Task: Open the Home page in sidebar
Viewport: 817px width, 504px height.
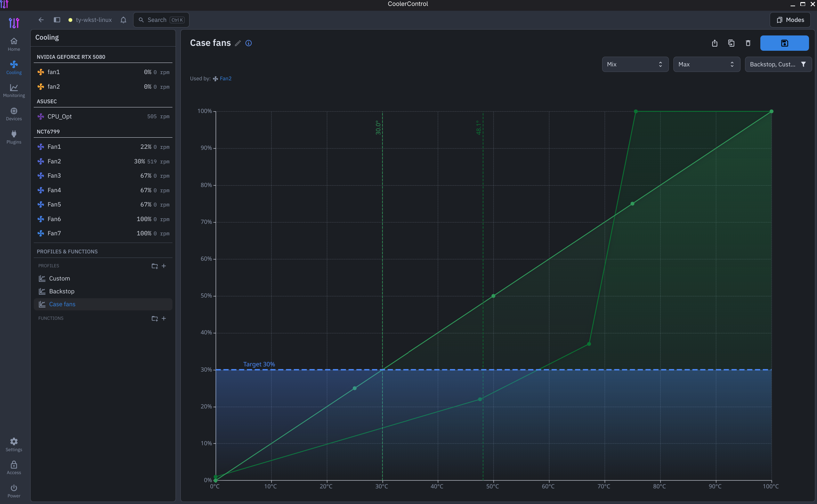Action: [x=14, y=44]
